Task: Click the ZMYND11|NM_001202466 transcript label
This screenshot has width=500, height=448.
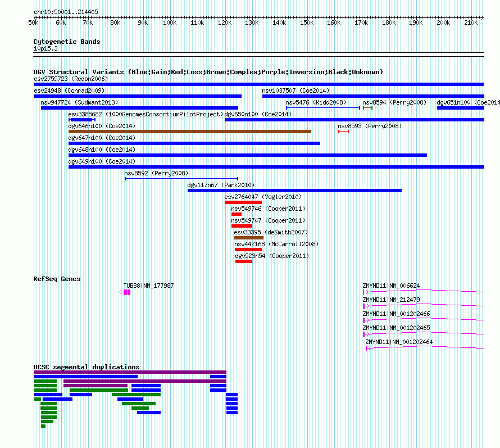Action: 397,314
